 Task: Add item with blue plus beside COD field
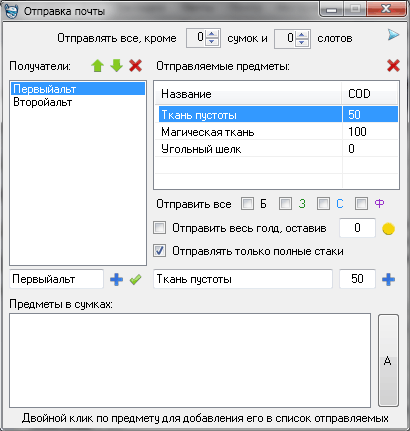click(x=388, y=279)
